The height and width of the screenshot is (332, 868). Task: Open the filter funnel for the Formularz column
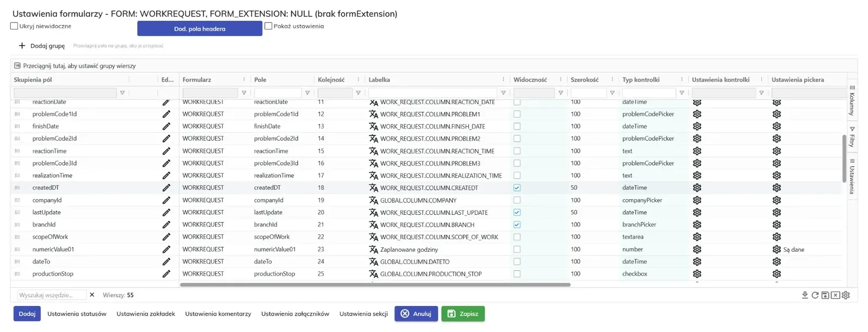[x=244, y=93]
